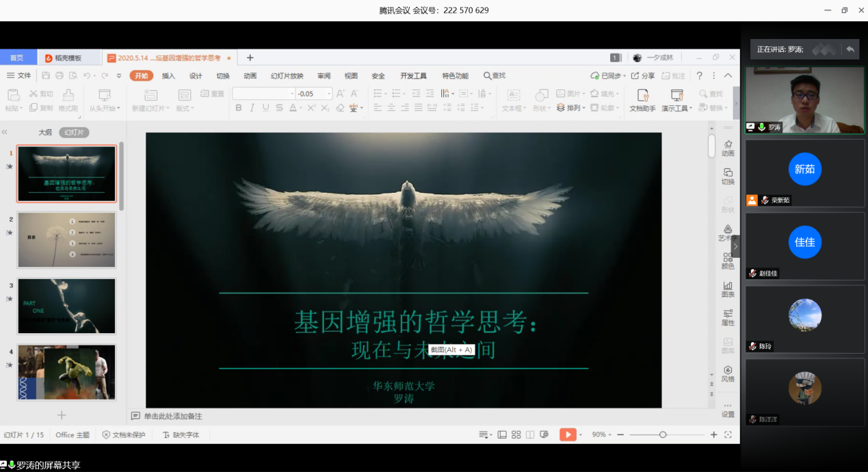The height and width of the screenshot is (472, 868).
Task: Click the Redo arrow icon
Action: click(105, 76)
